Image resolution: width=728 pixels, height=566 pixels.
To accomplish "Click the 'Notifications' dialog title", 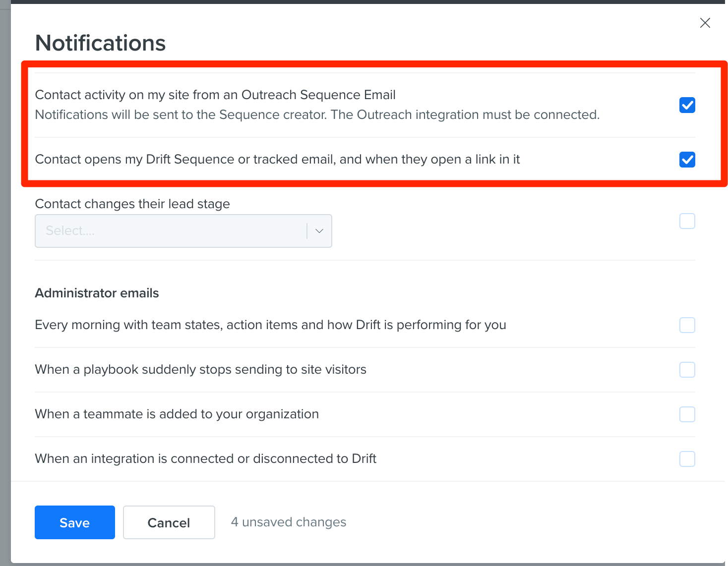I will point(100,43).
